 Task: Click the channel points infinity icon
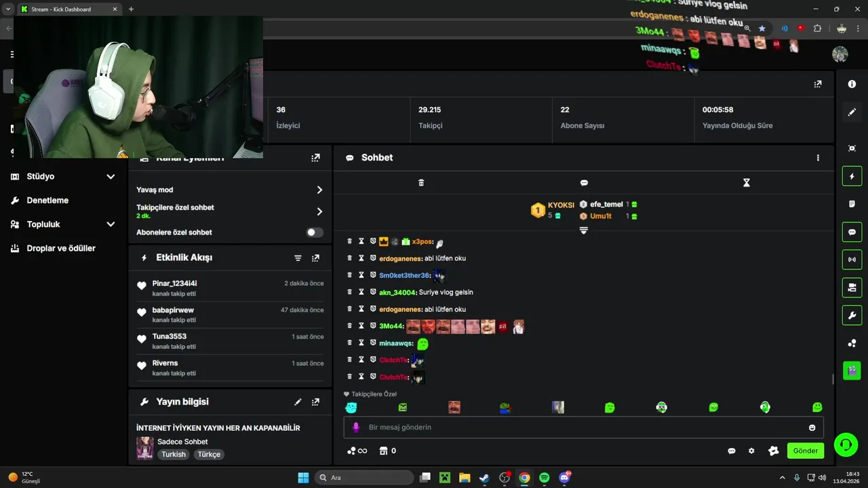click(357, 451)
